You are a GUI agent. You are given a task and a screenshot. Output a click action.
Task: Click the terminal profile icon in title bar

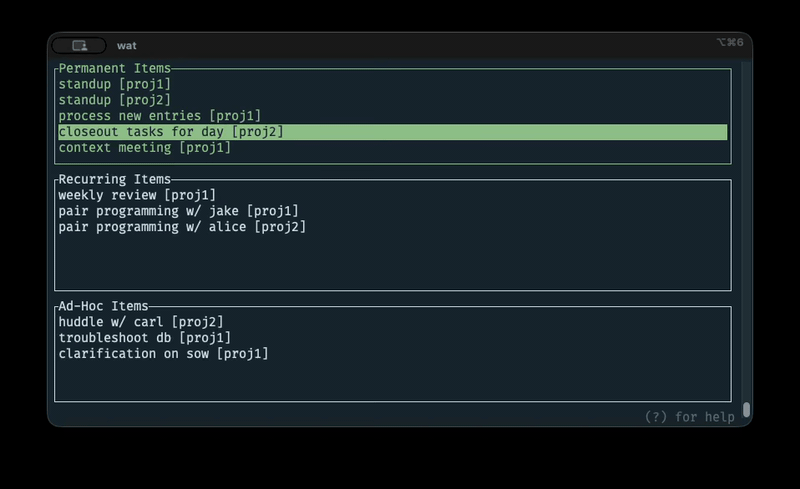pos(79,45)
